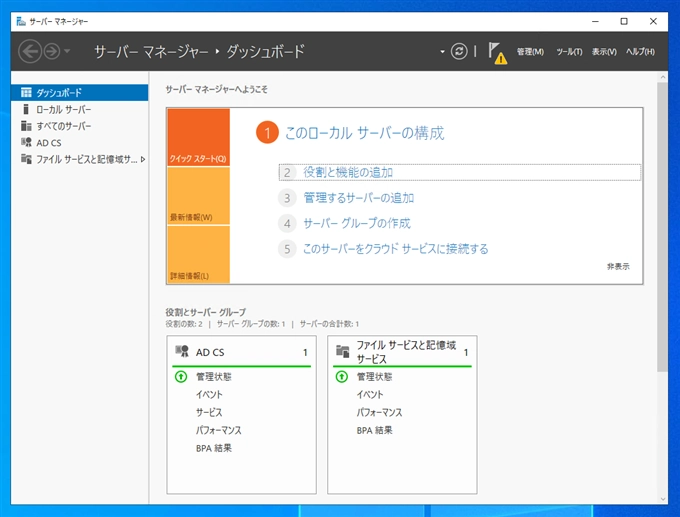Click the Server Manager title bar icon
This screenshot has width=680, height=517.
tap(21, 21)
